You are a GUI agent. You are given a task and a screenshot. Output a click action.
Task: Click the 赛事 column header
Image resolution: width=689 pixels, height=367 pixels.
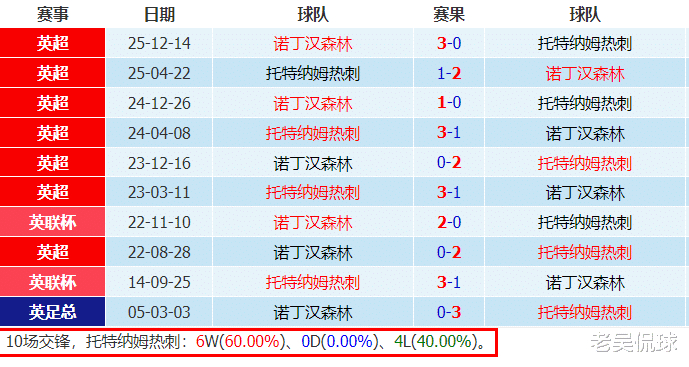click(x=53, y=15)
